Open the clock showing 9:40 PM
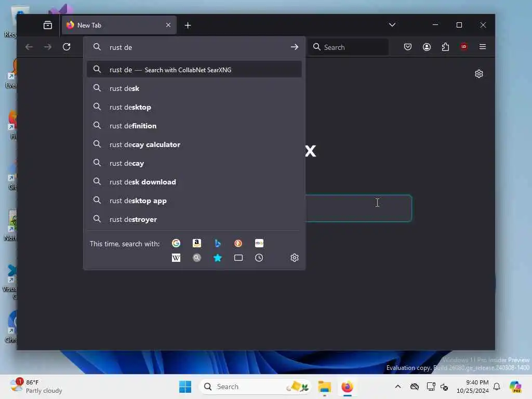The width and height of the screenshot is (532, 399). pyautogui.click(x=472, y=387)
